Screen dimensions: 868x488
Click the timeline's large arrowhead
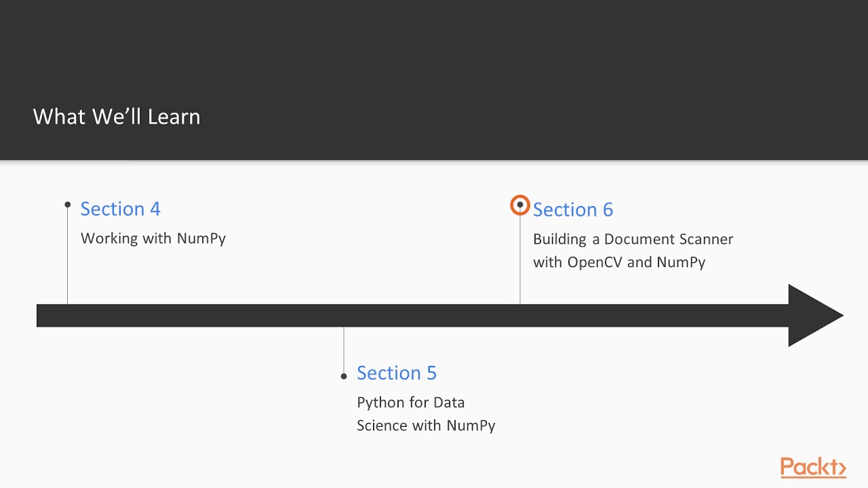pyautogui.click(x=812, y=316)
